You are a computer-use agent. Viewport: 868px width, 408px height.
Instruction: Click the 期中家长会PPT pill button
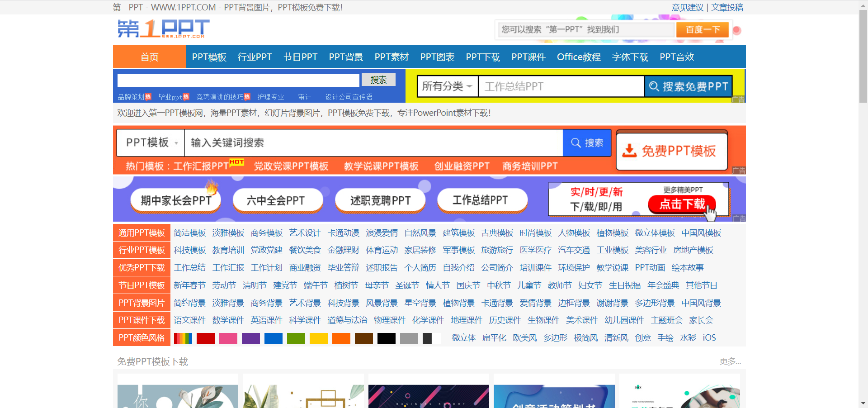[176, 200]
